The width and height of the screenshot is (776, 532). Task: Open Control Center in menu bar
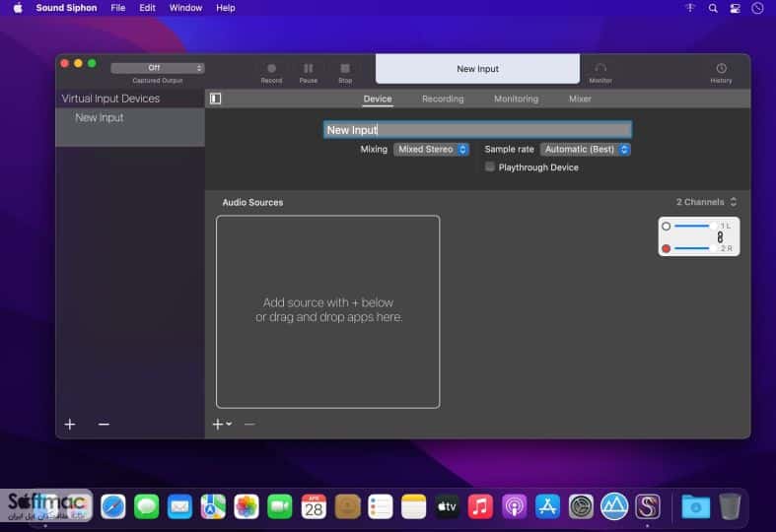pos(735,8)
